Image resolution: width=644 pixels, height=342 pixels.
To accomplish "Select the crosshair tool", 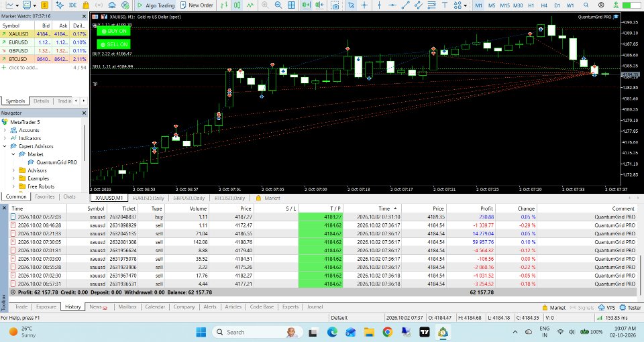I will [x=364, y=5].
